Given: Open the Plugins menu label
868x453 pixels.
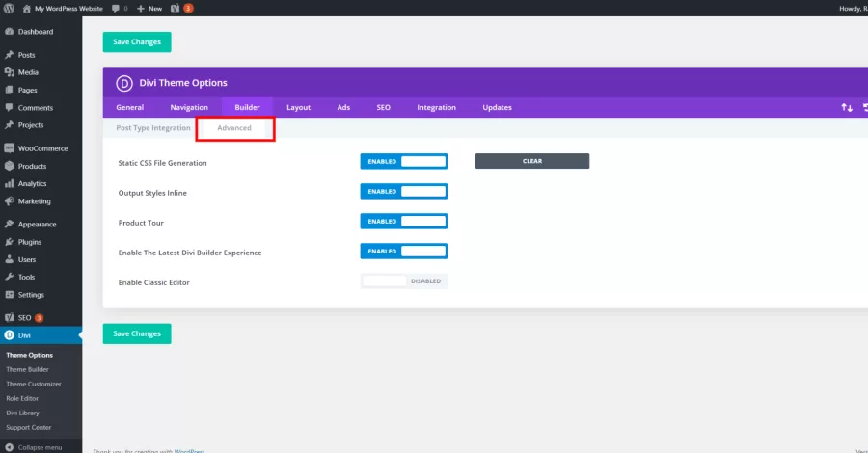Looking at the screenshot, I should coord(29,242).
